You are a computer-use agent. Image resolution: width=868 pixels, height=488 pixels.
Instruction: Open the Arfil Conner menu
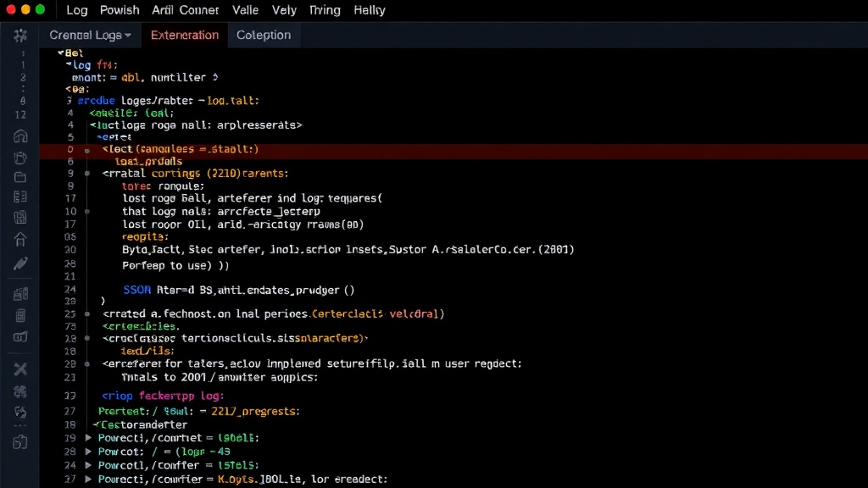(186, 10)
